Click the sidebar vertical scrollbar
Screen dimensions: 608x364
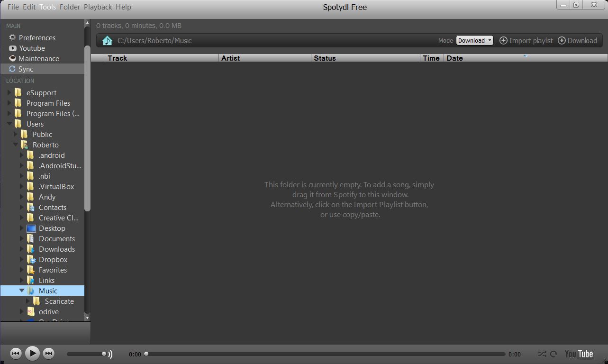pos(87,128)
